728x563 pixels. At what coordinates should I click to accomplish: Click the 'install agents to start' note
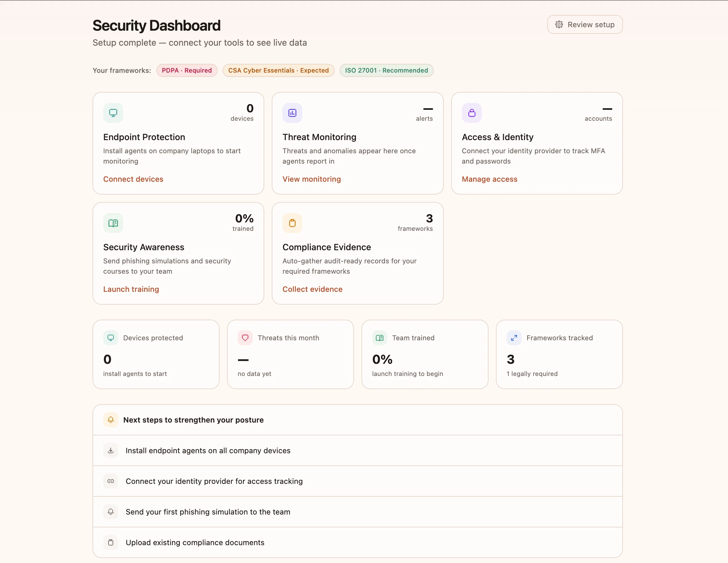tap(135, 374)
